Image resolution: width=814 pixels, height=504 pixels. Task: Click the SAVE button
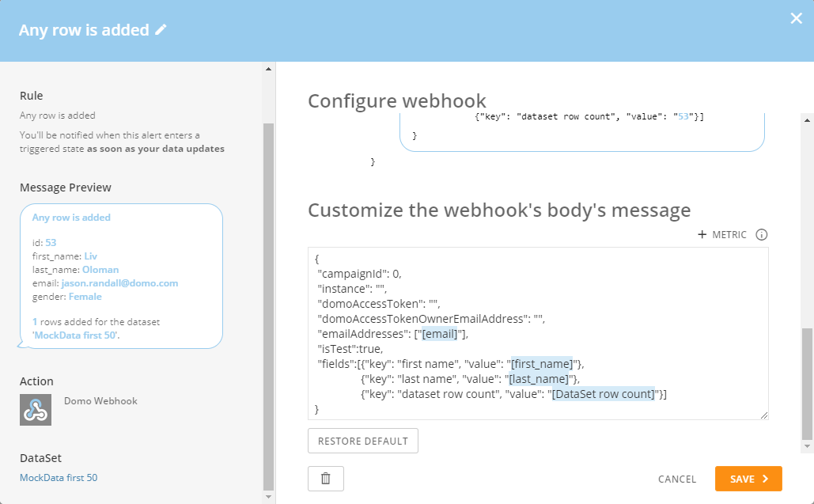click(748, 479)
